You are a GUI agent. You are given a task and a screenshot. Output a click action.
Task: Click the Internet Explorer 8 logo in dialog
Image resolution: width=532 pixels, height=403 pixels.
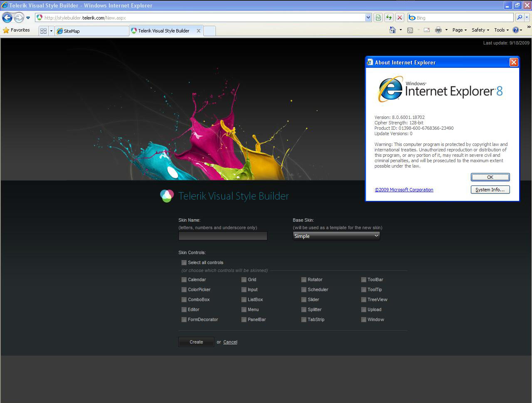(440, 89)
